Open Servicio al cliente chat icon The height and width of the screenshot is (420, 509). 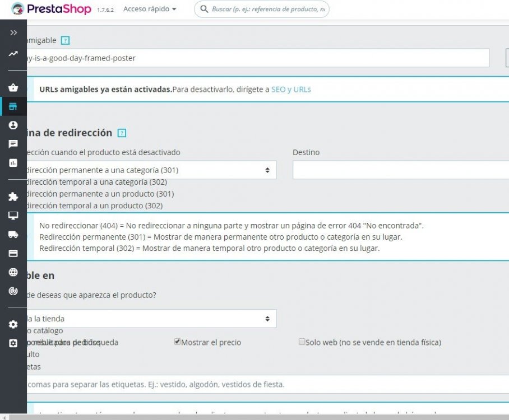[x=13, y=144]
